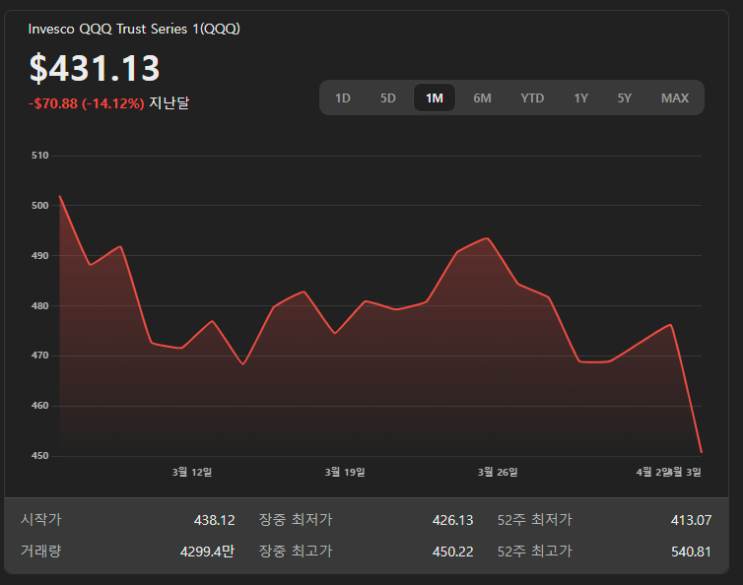Click the 426.13 day low value

(453, 520)
